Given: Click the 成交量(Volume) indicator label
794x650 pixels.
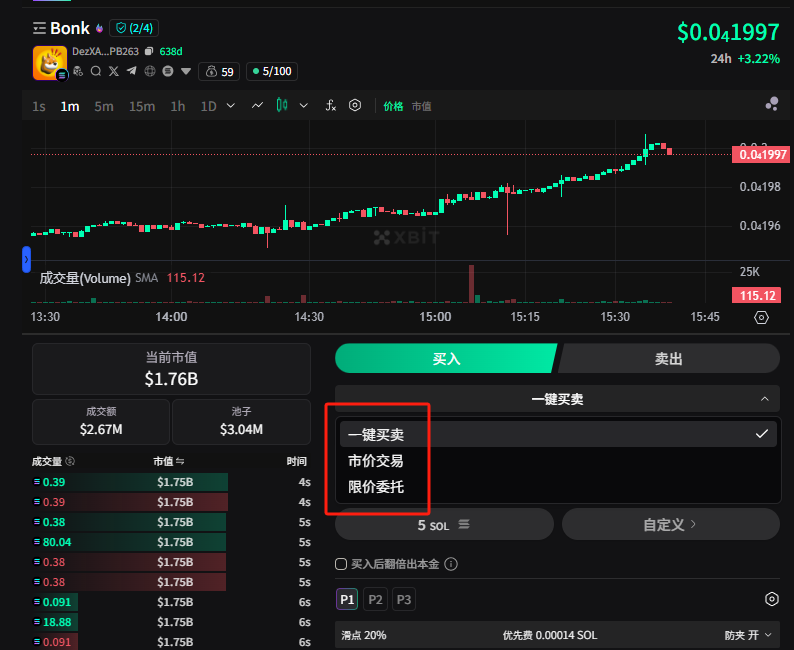Looking at the screenshot, I should coord(85,278).
